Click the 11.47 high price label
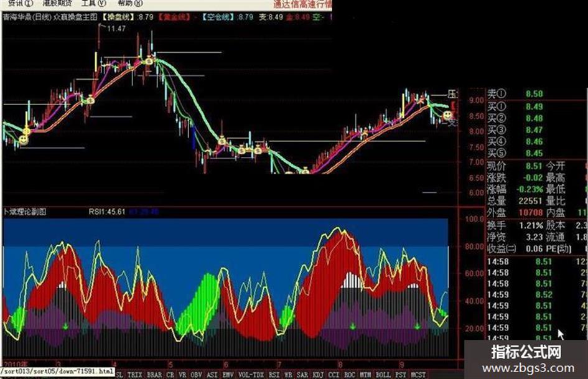The image size is (588, 379). point(116,28)
